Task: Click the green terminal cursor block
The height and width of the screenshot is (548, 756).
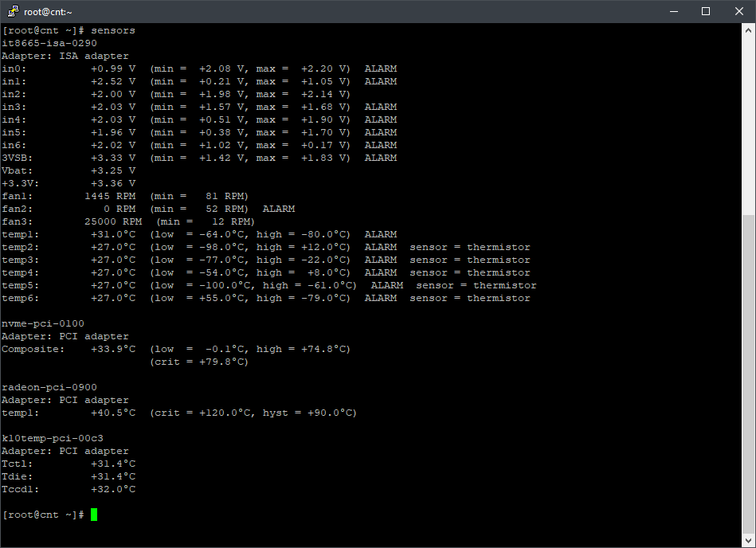Action: [x=94, y=515]
